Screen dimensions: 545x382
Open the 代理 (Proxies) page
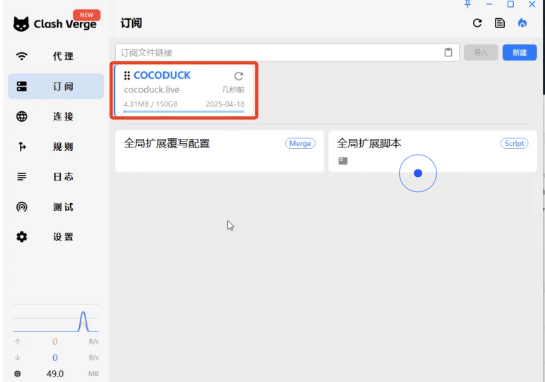(56, 56)
